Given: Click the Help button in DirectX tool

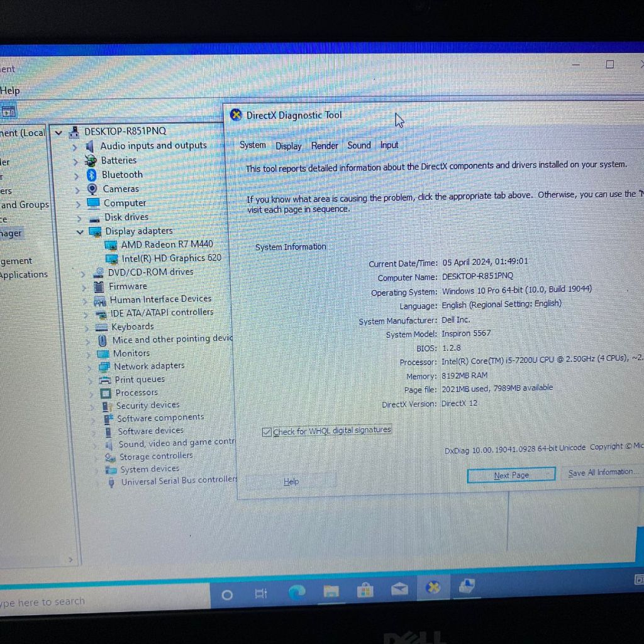Looking at the screenshot, I should pyautogui.click(x=291, y=481).
